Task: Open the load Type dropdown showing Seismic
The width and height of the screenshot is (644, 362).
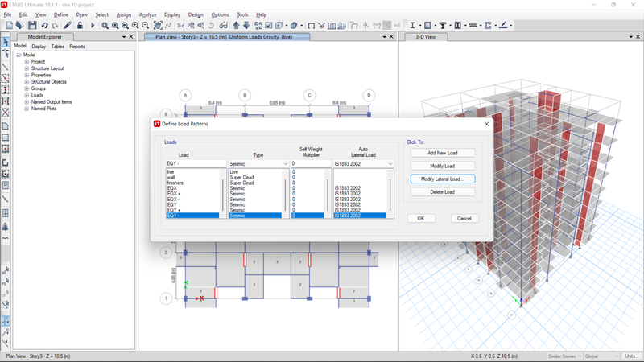Action: click(285, 164)
